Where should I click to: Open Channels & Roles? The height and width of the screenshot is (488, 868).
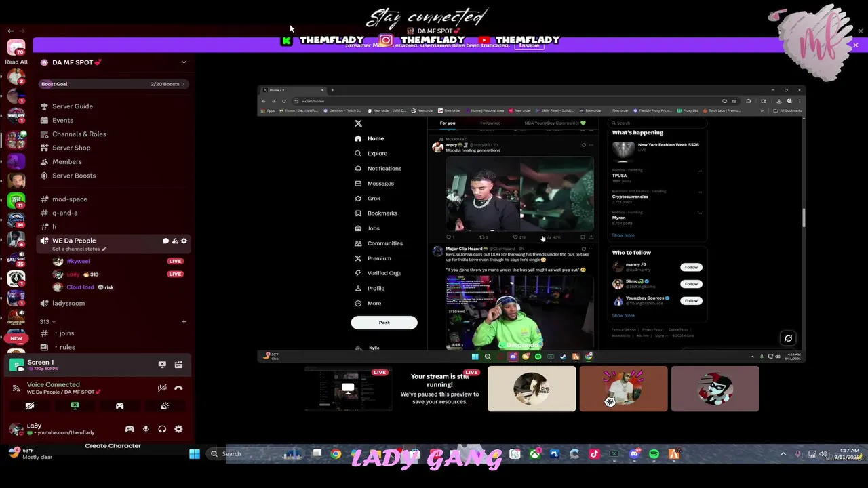[x=79, y=134]
